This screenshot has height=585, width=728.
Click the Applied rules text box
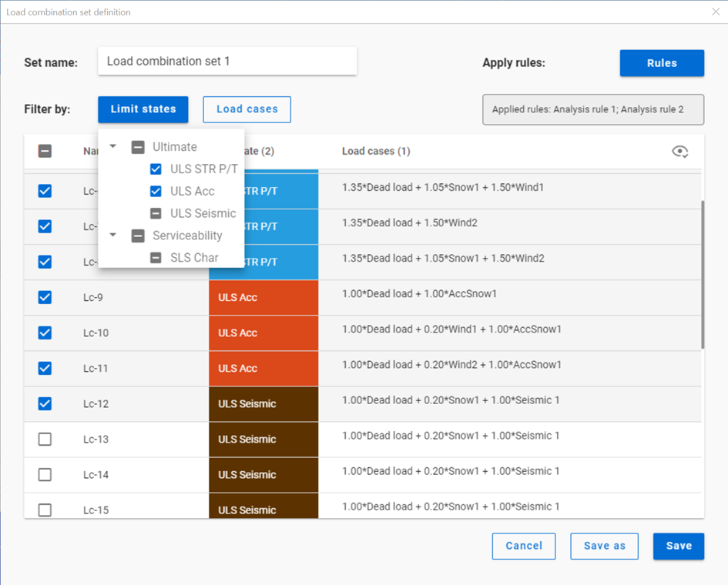[x=593, y=109]
